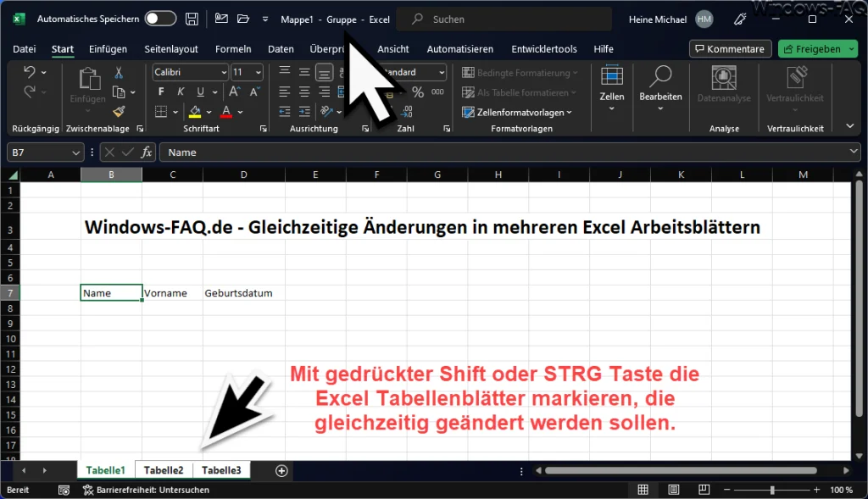This screenshot has width=868, height=499.
Task: Select the Tabelle3 sheet tab
Action: [221, 471]
